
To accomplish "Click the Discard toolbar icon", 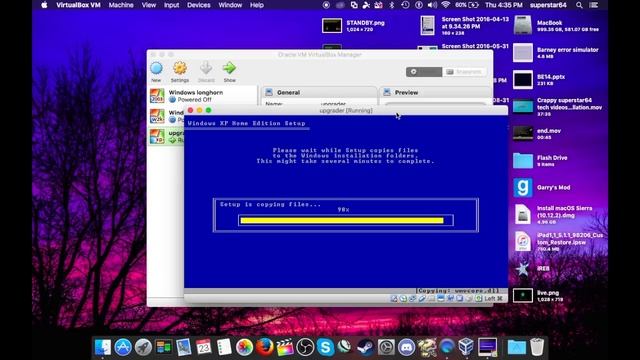I will coord(206,68).
